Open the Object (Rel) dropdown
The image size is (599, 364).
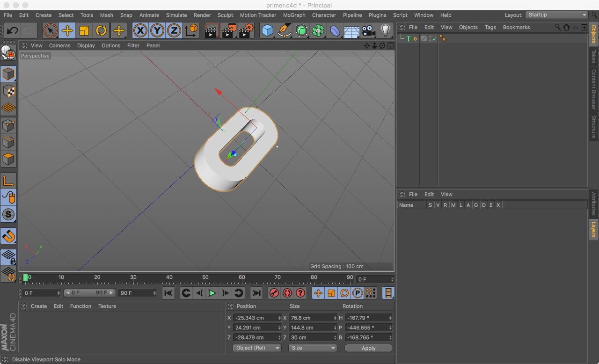tap(257, 348)
